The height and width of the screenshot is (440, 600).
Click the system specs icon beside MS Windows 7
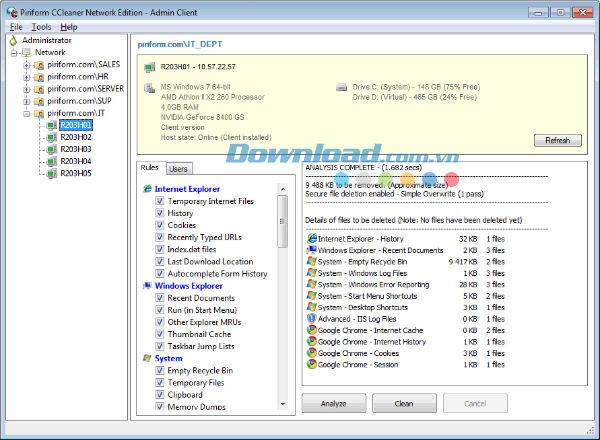[149, 88]
